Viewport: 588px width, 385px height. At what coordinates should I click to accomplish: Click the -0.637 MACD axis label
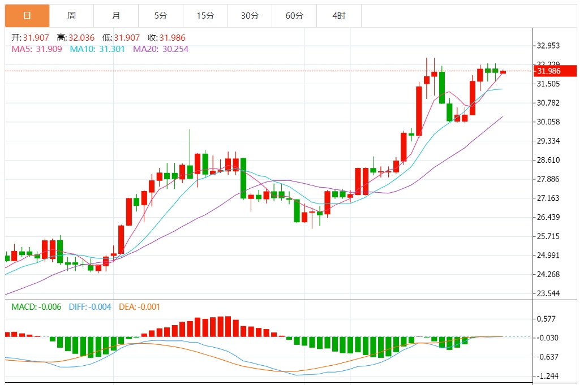pos(547,357)
